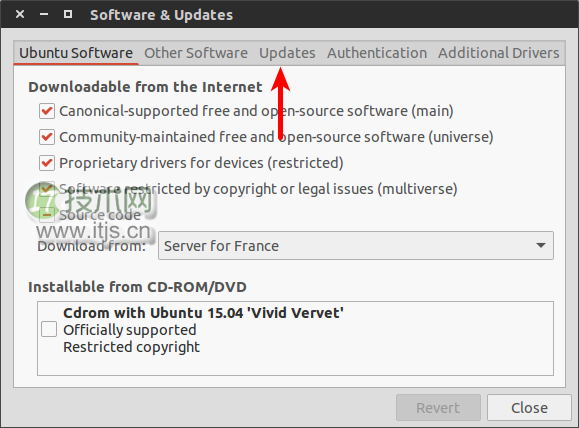The image size is (579, 428).
Task: Close window with titlebar X icon
Action: [20, 14]
